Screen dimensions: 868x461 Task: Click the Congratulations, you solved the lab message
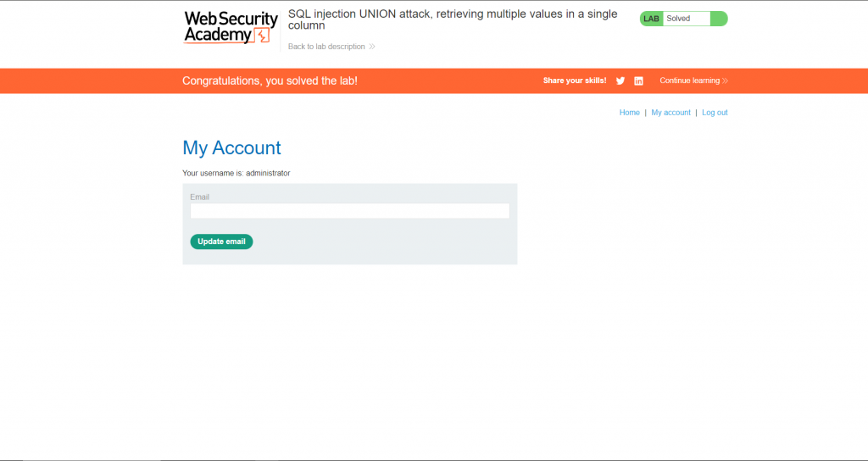tap(270, 81)
